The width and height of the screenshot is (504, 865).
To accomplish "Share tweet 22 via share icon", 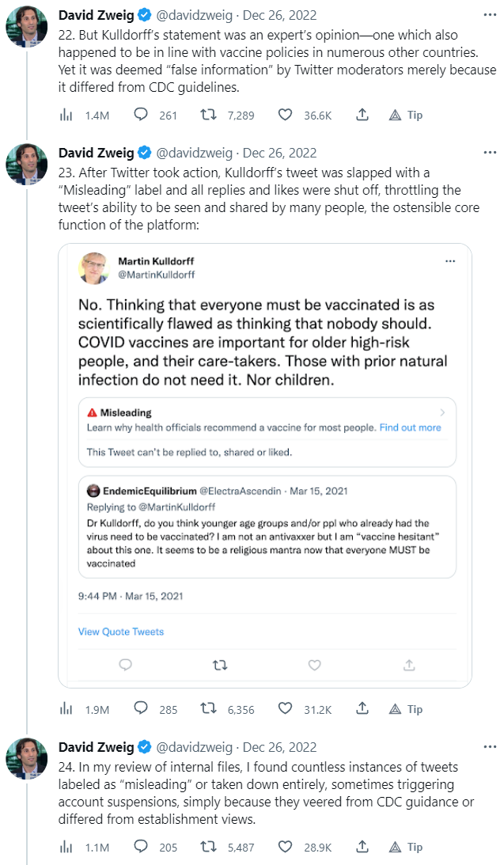I will [362, 115].
